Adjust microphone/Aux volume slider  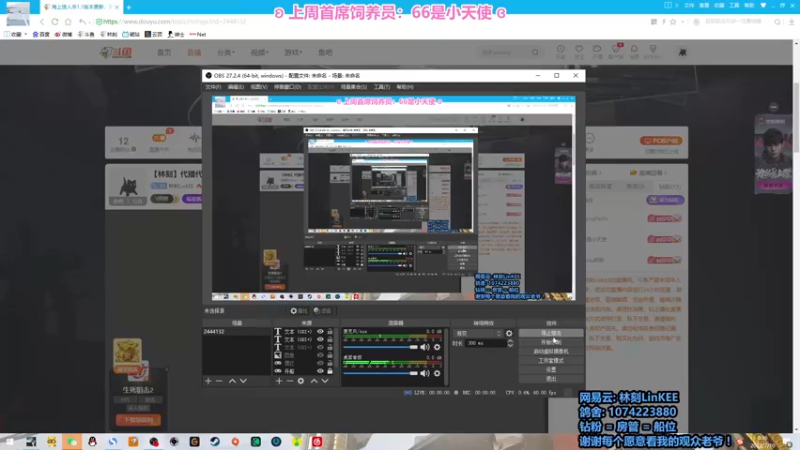click(x=381, y=347)
